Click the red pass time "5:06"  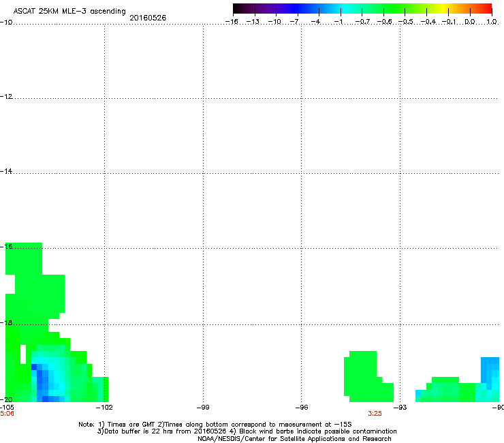pos(7,414)
